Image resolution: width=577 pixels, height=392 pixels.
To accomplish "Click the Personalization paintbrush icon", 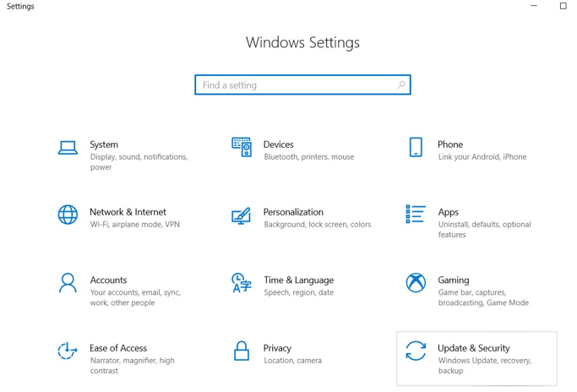I will click(x=242, y=215).
